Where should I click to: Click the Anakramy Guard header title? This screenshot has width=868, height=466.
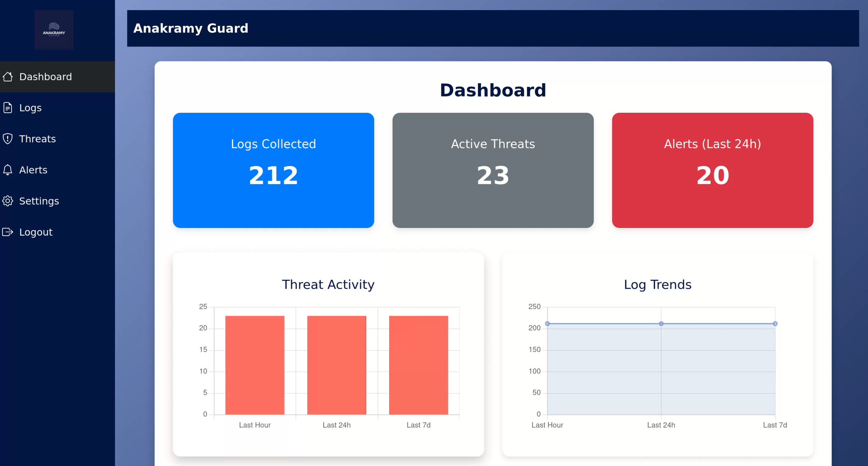191,28
